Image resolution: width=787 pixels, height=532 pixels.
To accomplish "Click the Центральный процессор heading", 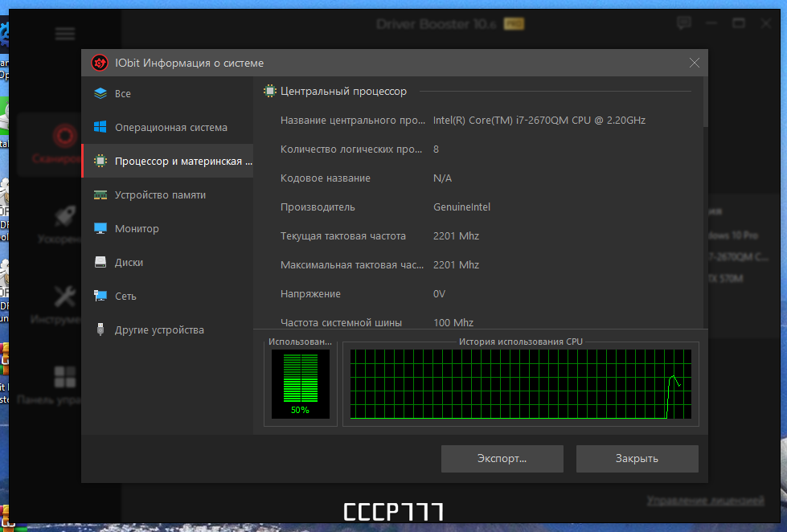I will click(x=343, y=92).
